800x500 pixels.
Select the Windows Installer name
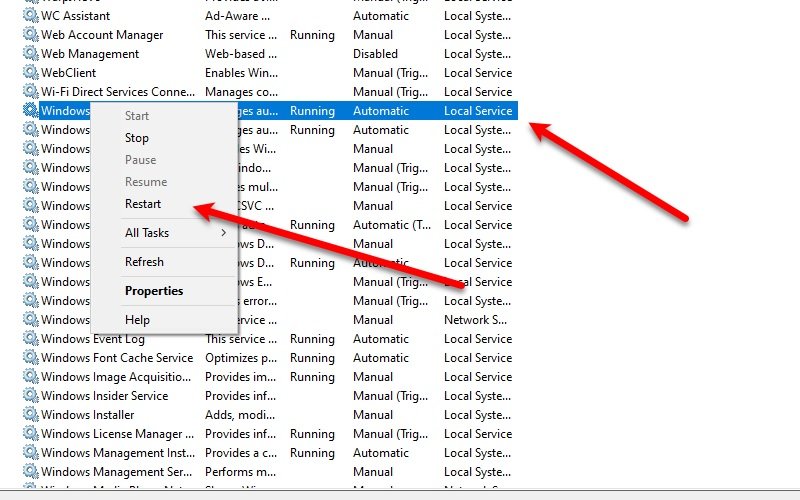(x=87, y=414)
